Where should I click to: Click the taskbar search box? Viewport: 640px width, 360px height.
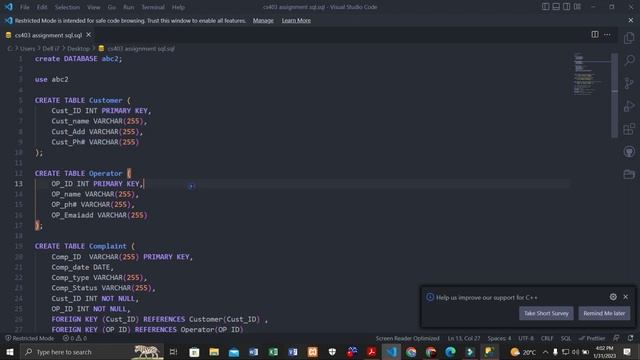(91, 352)
